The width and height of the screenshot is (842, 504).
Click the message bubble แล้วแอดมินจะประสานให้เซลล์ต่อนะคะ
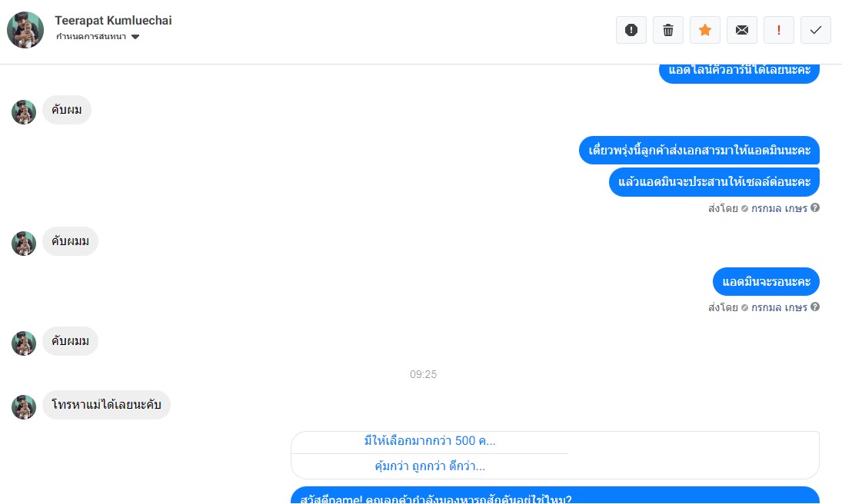click(x=714, y=182)
